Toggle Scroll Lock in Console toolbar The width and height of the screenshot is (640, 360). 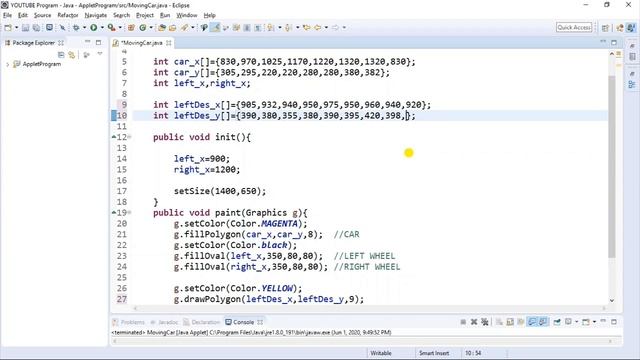tap(510, 322)
